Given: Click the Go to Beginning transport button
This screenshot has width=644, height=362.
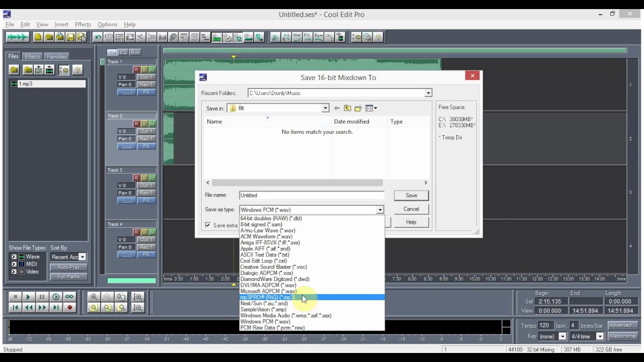Looking at the screenshot, I should click(15, 308).
